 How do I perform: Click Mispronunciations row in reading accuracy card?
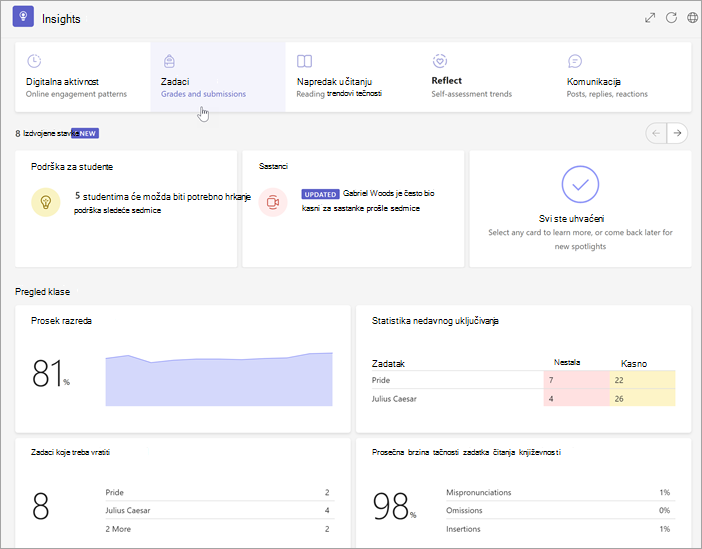pos(561,492)
